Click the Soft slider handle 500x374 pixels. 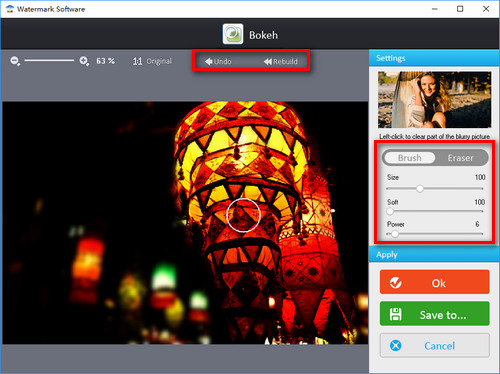[x=390, y=211]
